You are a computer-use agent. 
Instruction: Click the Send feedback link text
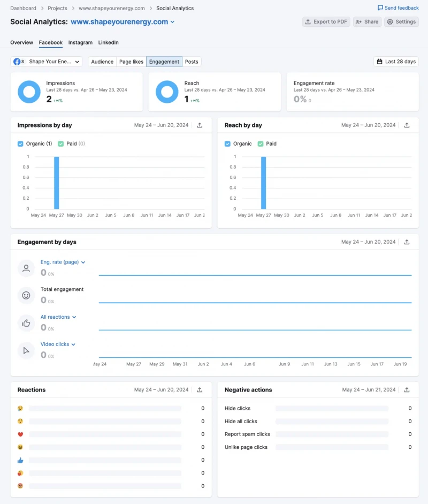(402, 7)
